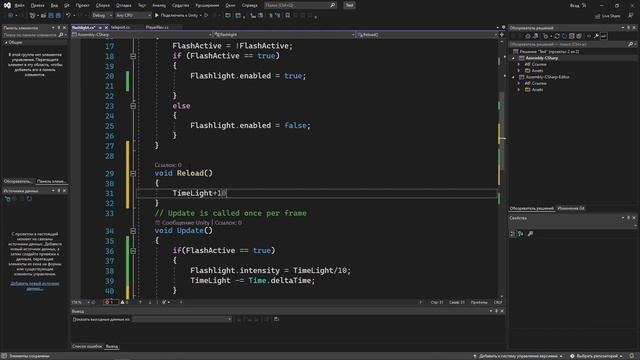The image size is (640, 360).
Task: Click the 'Ссылок: 0' code lens above Reload
Action: pyautogui.click(x=168, y=165)
